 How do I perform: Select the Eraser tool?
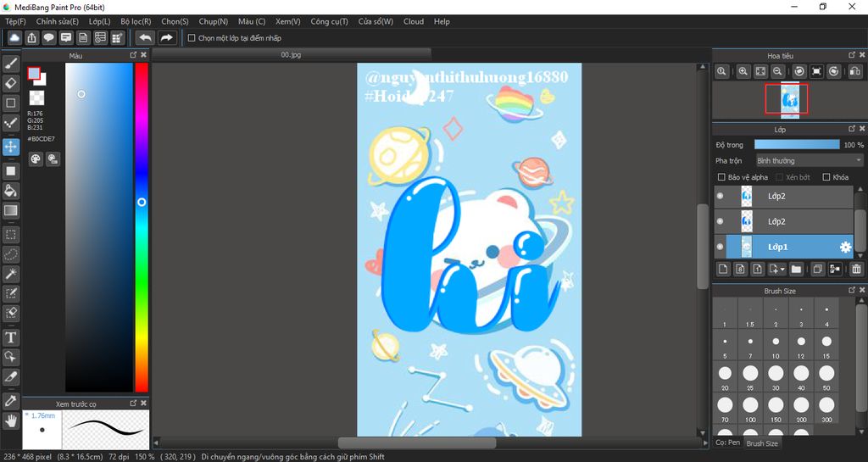coord(10,83)
